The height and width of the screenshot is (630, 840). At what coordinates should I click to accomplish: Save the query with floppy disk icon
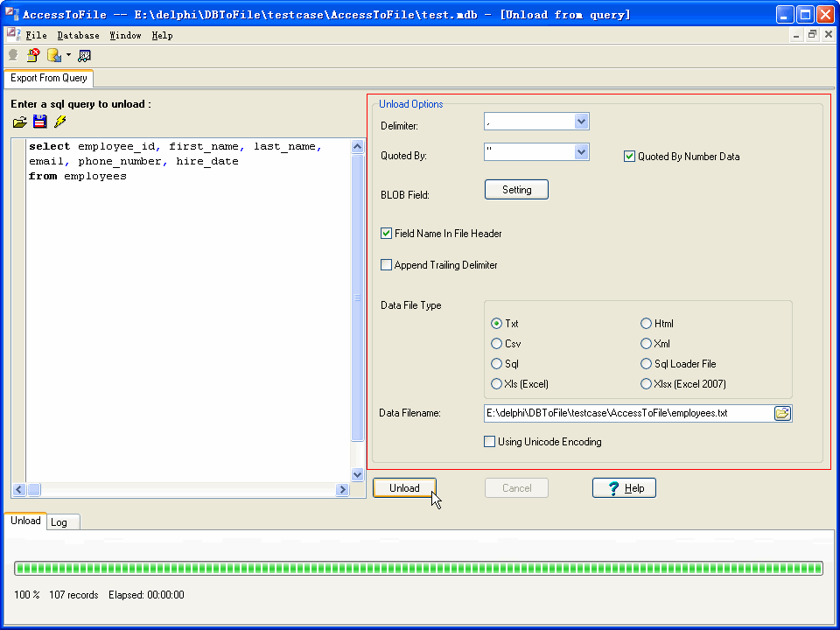coord(40,122)
